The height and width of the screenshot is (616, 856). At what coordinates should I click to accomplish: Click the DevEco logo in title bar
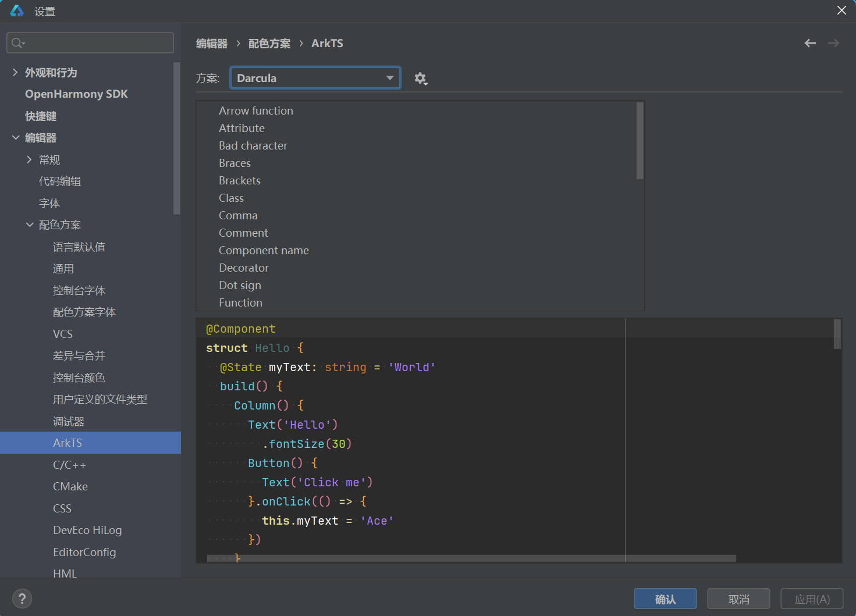click(x=17, y=10)
